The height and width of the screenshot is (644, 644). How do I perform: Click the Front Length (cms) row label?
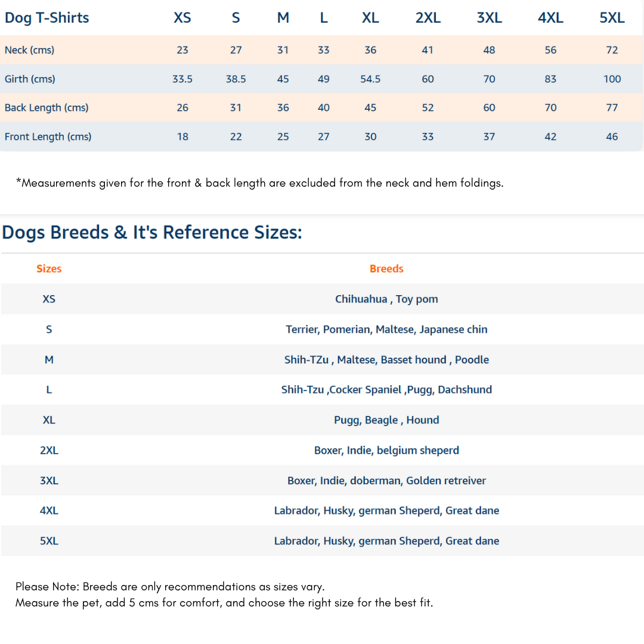48,137
